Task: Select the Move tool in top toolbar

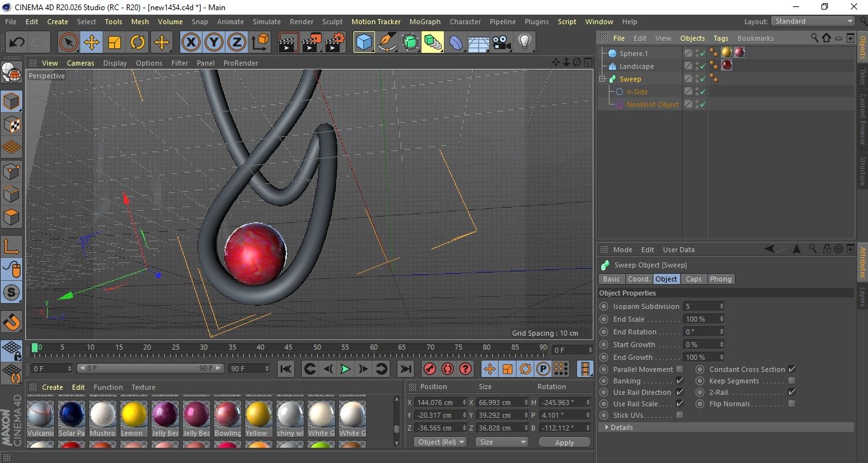Action: coord(91,43)
